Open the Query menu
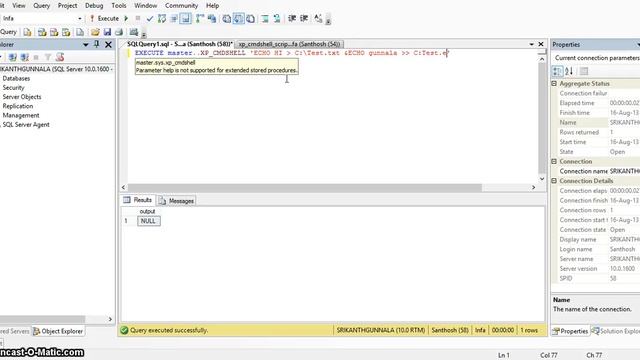 click(41, 6)
